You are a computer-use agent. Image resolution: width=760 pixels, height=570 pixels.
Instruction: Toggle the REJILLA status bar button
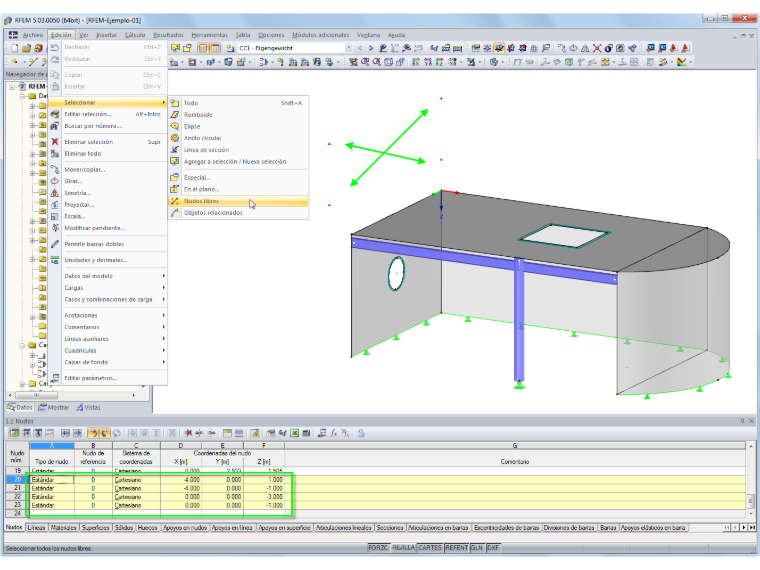403,548
